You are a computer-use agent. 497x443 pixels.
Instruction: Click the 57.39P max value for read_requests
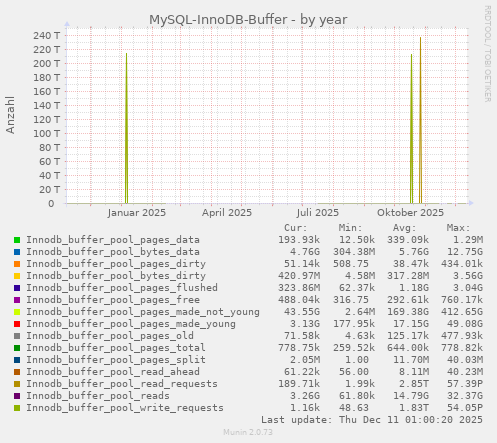point(465,384)
